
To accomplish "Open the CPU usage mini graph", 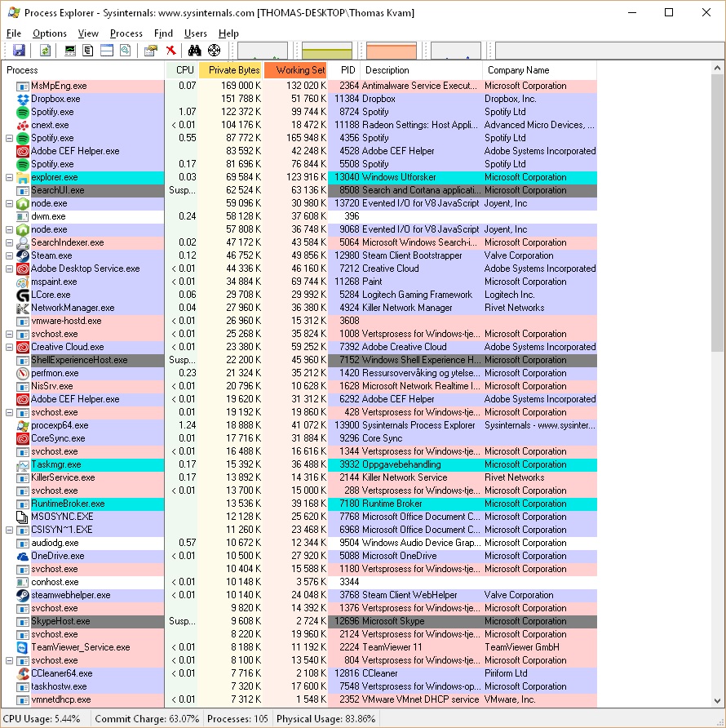I will (x=263, y=51).
